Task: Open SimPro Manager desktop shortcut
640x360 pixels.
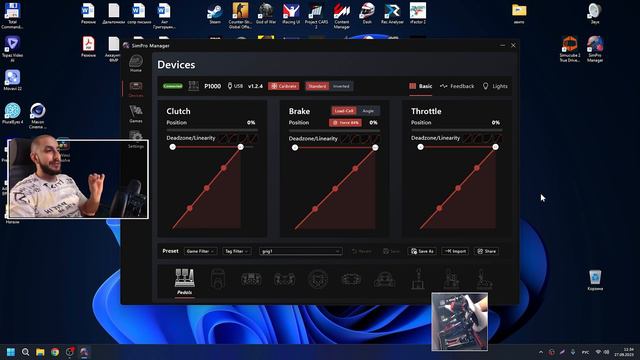Action: click(595, 49)
